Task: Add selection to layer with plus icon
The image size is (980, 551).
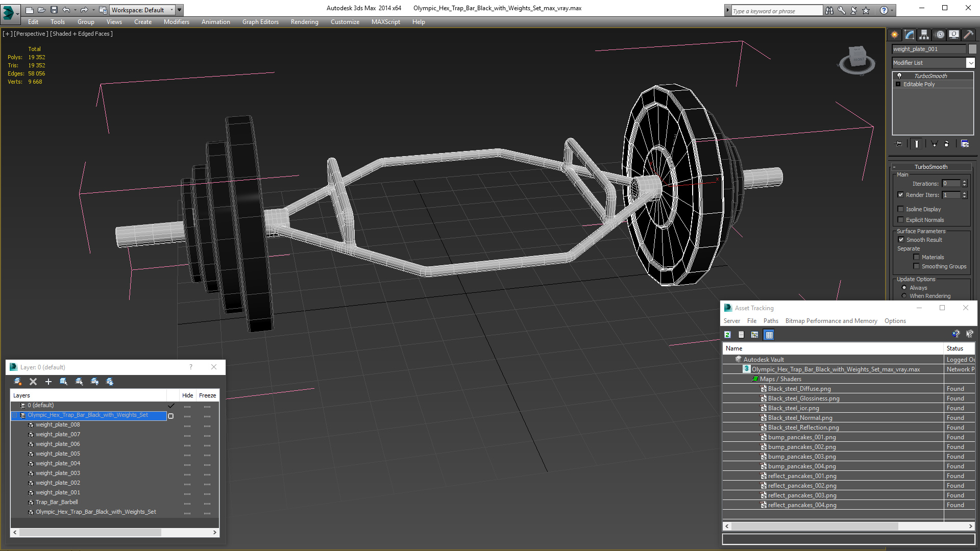Action: [48, 382]
